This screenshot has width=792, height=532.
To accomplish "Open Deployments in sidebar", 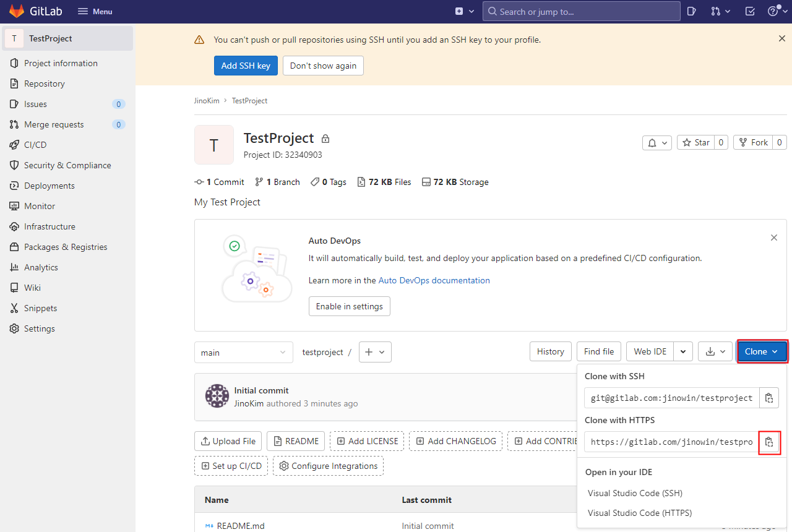I will pos(68,186).
